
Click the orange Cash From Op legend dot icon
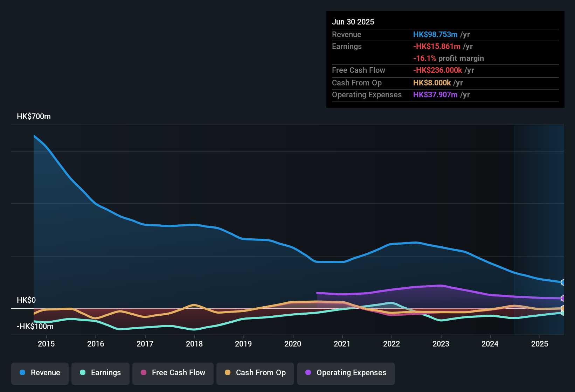227,373
